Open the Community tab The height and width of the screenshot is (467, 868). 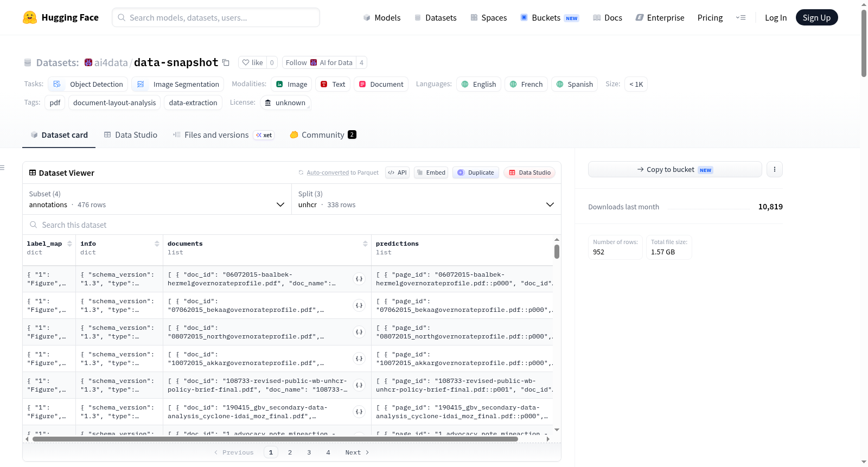coord(323,135)
